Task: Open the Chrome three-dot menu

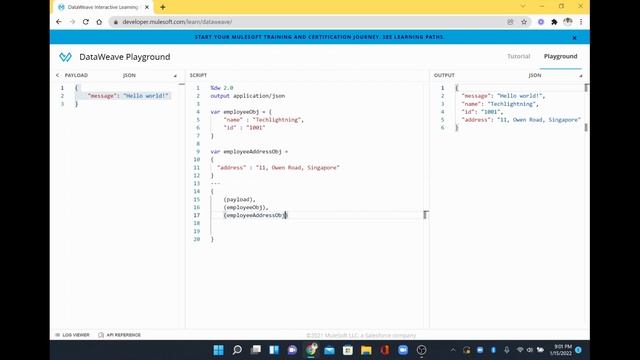Action: click(x=581, y=22)
